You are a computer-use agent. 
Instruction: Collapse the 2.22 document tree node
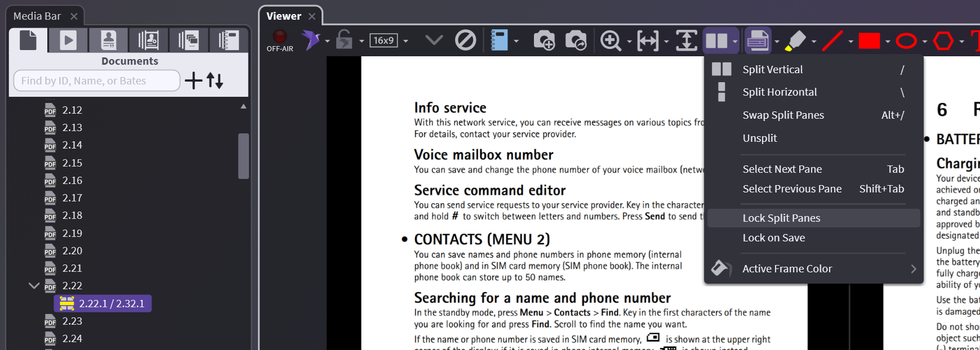pyautogui.click(x=34, y=285)
